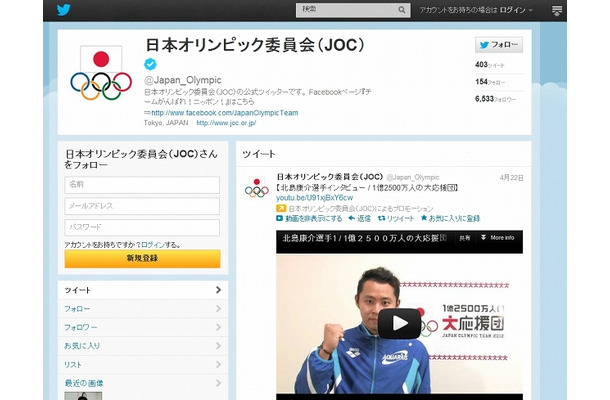The image size is (610, 400).
Task: Open the @Japan_Olympic handle in tweet
Action: click(413, 177)
